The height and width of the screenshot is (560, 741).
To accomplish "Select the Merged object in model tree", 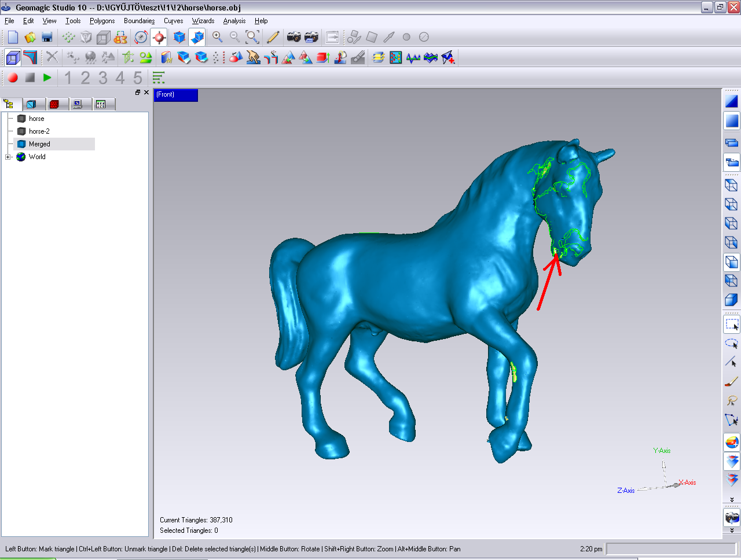I will click(x=39, y=144).
